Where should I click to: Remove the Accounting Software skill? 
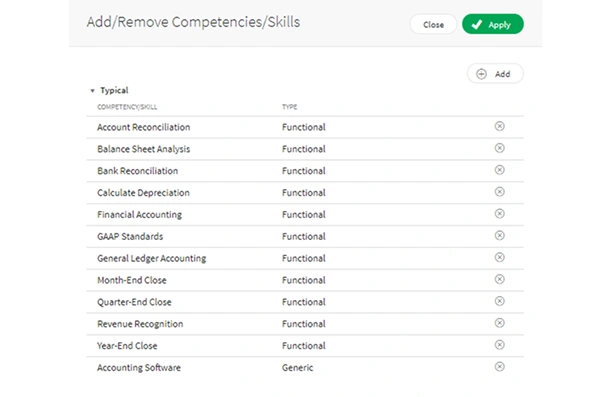tap(499, 367)
